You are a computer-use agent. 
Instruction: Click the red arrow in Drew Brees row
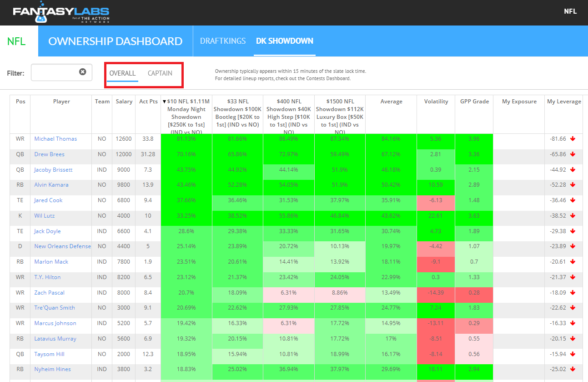tap(573, 154)
